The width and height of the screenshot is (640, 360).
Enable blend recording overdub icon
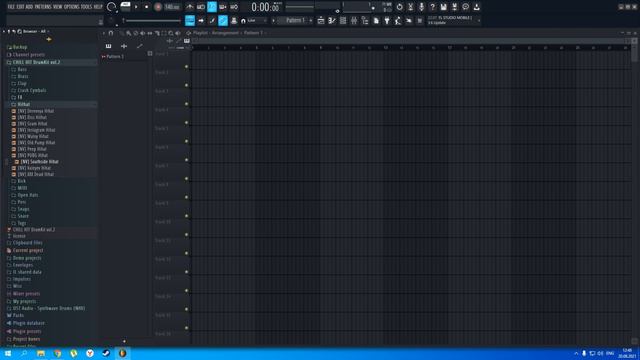click(223, 7)
